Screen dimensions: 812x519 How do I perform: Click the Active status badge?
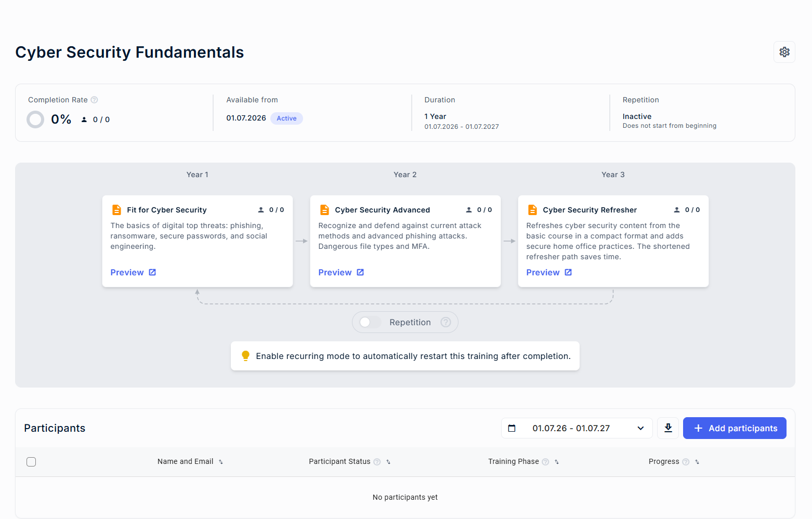coord(286,118)
